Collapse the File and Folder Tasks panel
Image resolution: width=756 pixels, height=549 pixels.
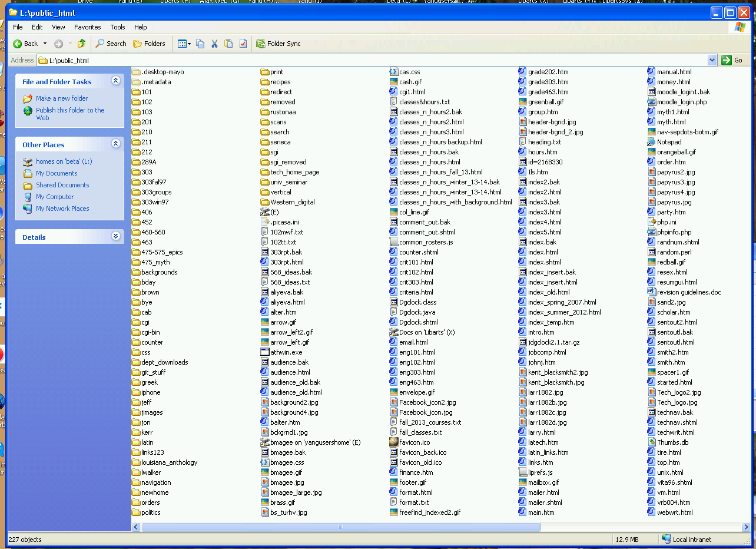(115, 81)
